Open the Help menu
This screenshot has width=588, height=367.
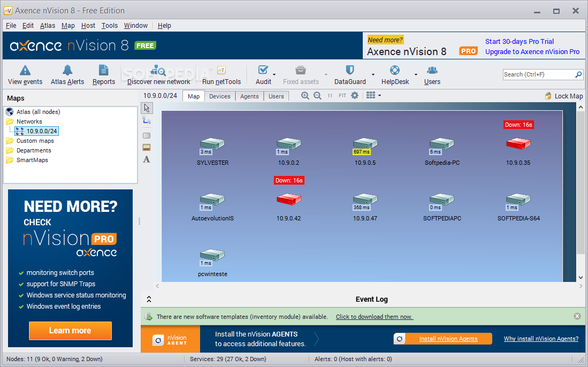click(x=164, y=26)
